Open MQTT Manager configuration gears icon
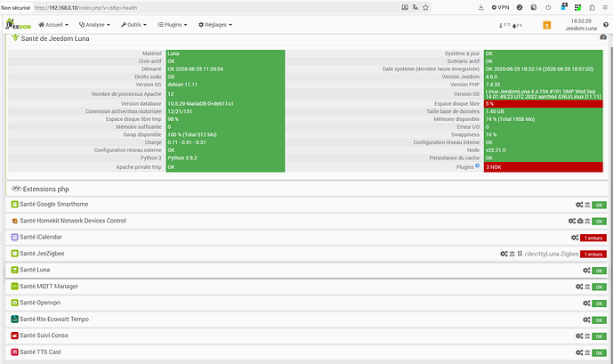Image resolution: width=614 pixels, height=364 pixels. pos(579,287)
